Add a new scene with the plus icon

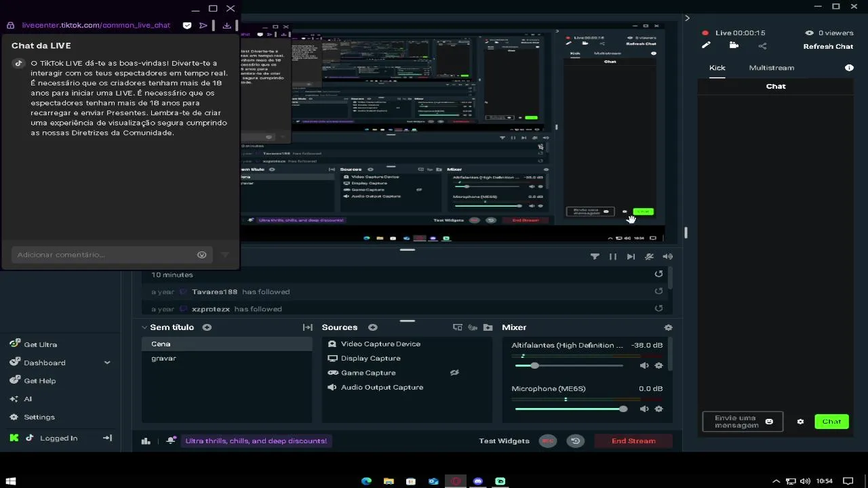(207, 327)
